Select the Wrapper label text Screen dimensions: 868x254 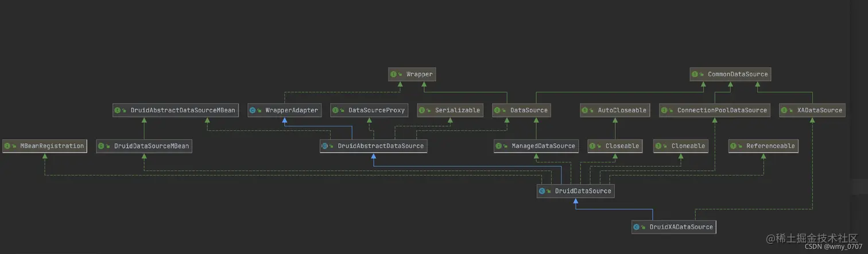point(420,75)
